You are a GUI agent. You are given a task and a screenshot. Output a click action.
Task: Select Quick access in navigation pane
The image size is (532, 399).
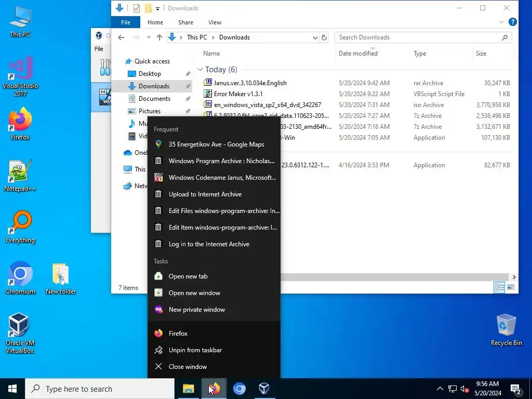tap(152, 61)
